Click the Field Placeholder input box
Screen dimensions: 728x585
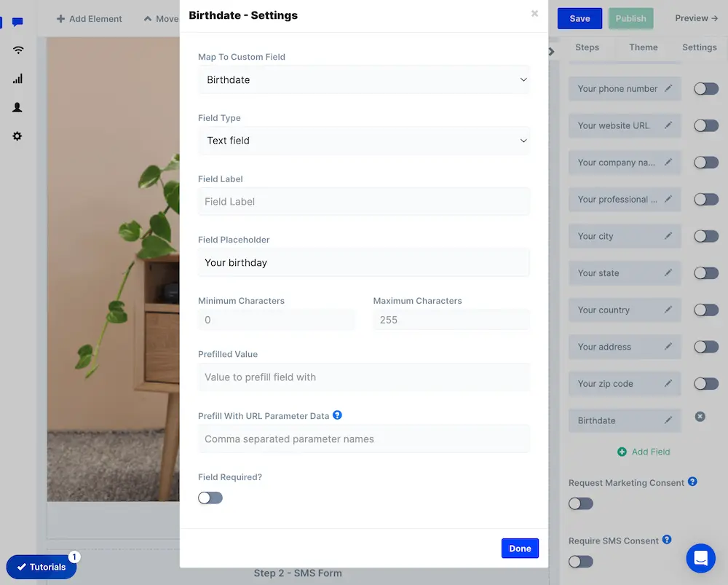click(x=364, y=262)
